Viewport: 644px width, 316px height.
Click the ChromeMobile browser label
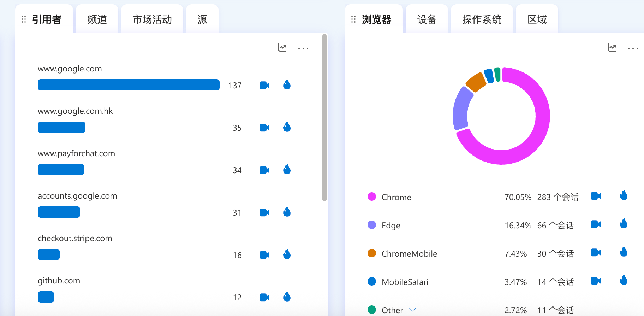coord(409,254)
